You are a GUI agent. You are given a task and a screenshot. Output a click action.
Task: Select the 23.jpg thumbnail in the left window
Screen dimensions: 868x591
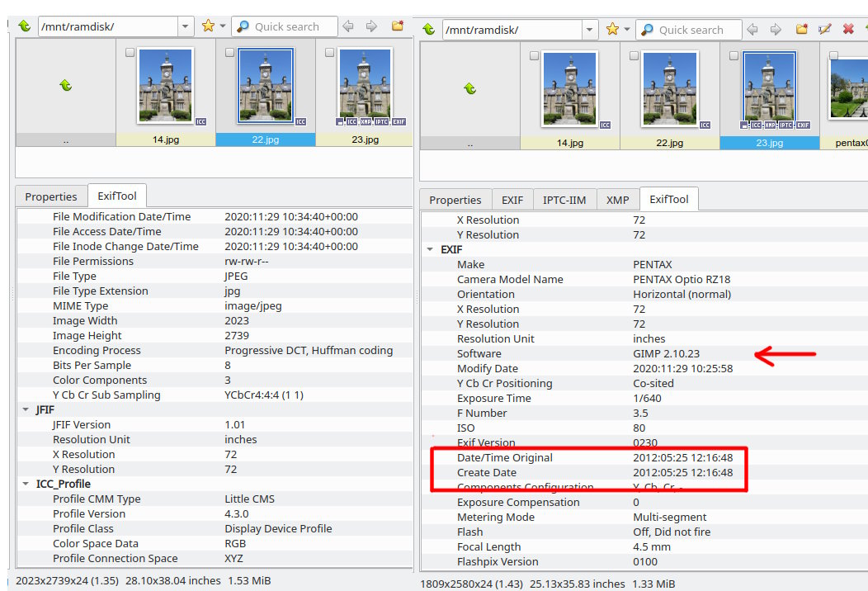tap(365, 86)
